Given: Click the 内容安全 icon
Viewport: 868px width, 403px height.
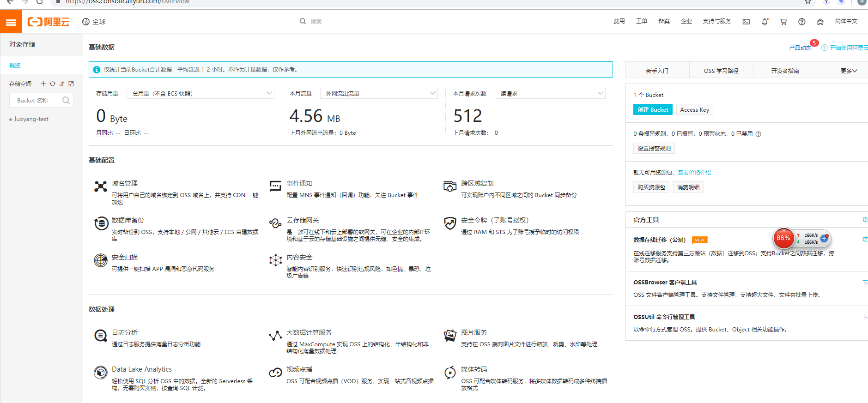Looking at the screenshot, I should click(275, 260).
